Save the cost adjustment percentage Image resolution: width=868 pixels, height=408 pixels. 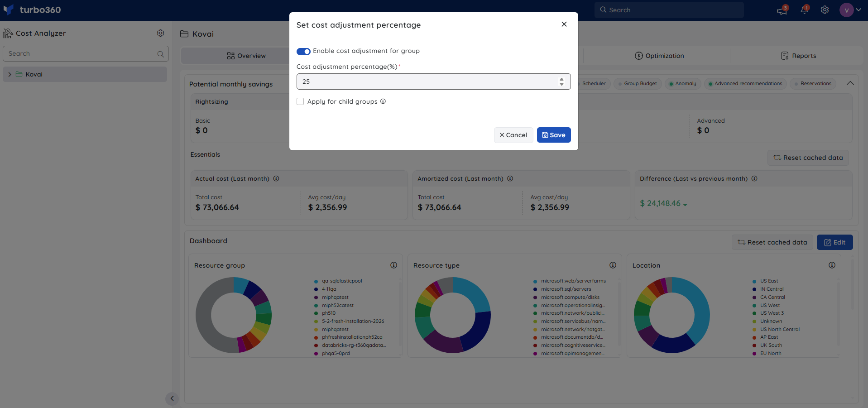pos(554,135)
